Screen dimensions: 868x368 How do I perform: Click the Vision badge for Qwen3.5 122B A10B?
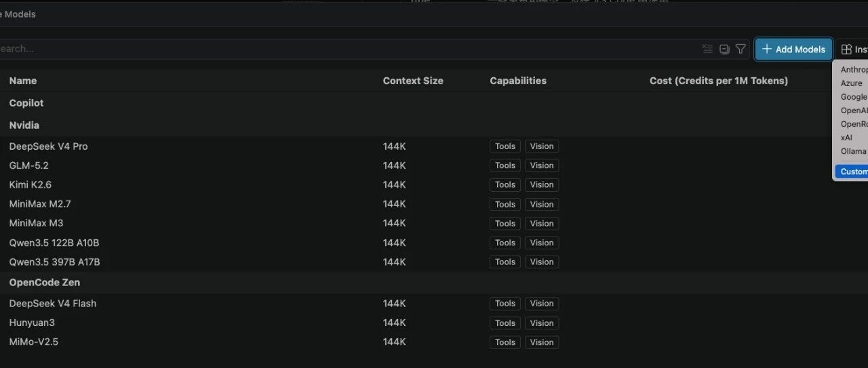click(542, 243)
